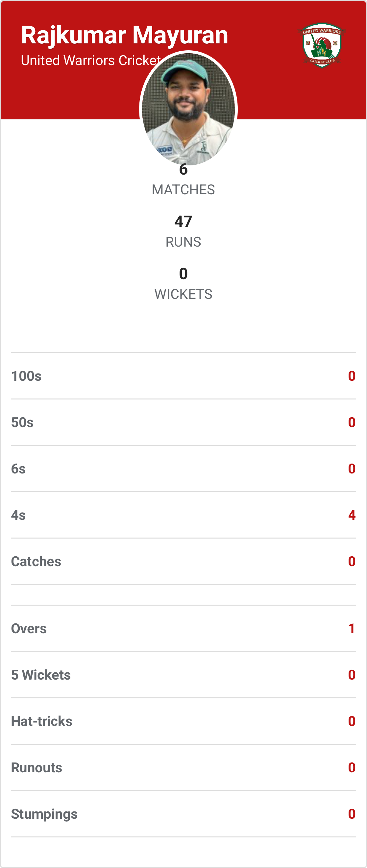
Task: Click the Hat-tricks stat row label
Action: click(42, 721)
